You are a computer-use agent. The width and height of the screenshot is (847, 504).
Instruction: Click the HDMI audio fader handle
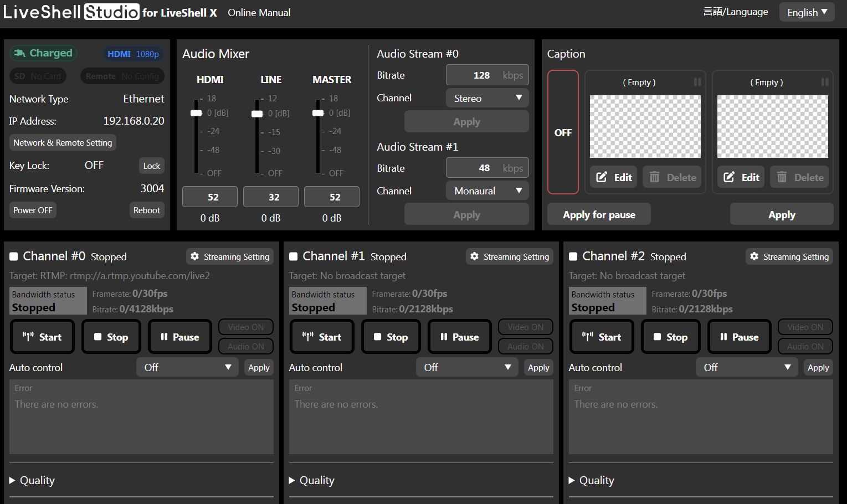tap(196, 113)
